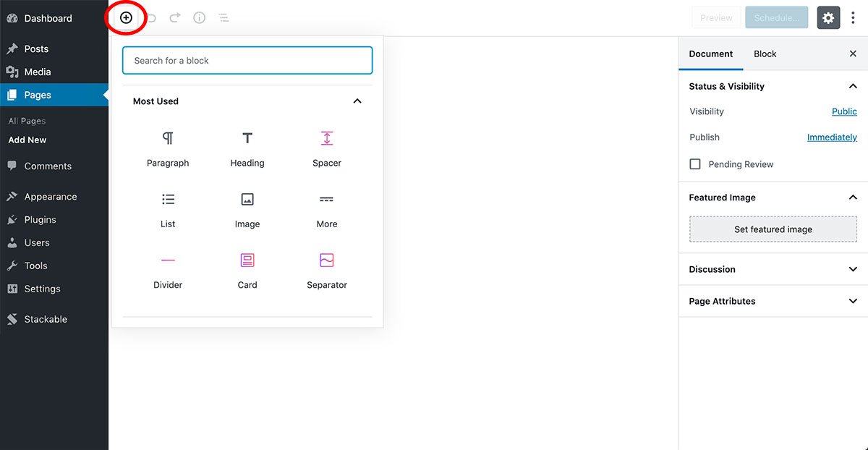Click the Immediately publish date link
The width and height of the screenshot is (868, 450).
832,137
